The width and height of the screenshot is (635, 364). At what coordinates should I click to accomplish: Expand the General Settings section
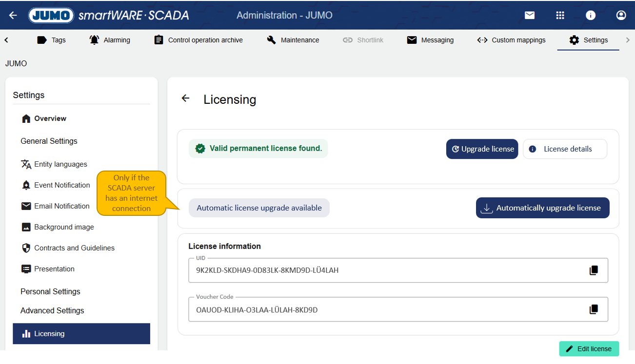tap(49, 141)
